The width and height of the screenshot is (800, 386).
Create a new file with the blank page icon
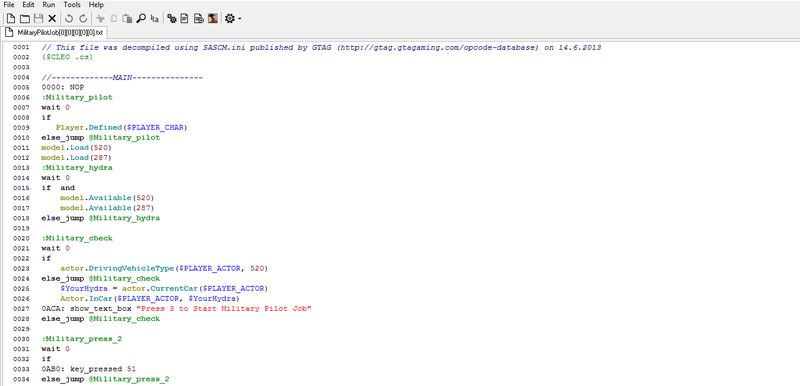tap(10, 18)
